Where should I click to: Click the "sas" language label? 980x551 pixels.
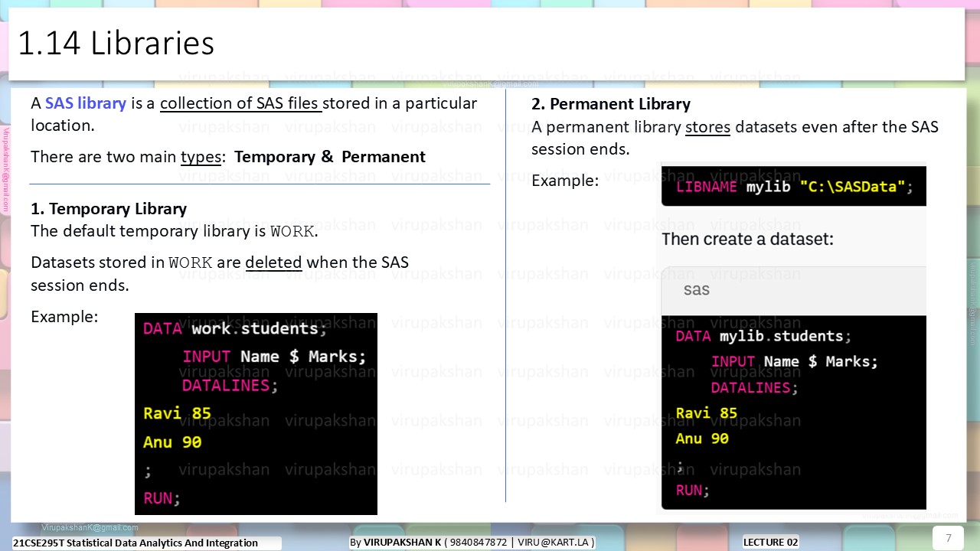697,290
